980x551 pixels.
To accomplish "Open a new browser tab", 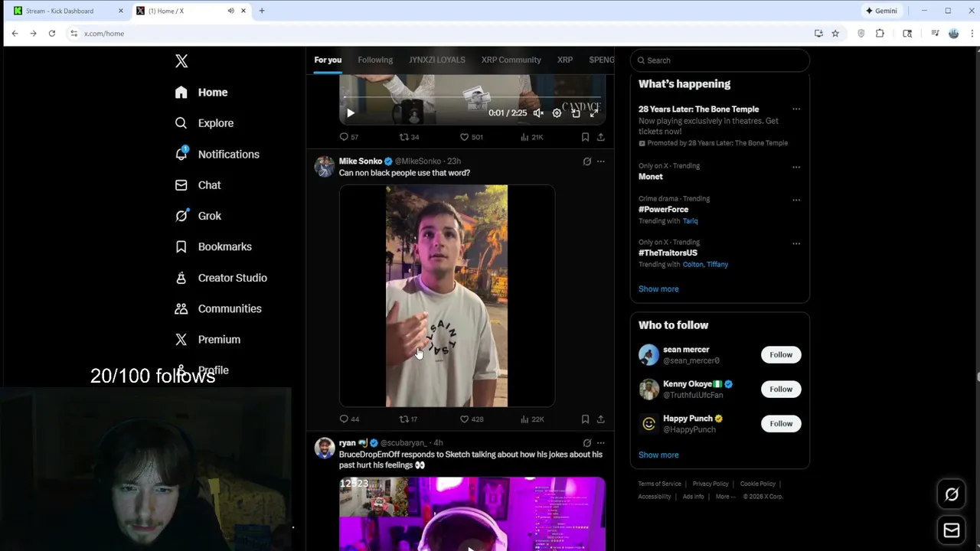I will click(262, 11).
